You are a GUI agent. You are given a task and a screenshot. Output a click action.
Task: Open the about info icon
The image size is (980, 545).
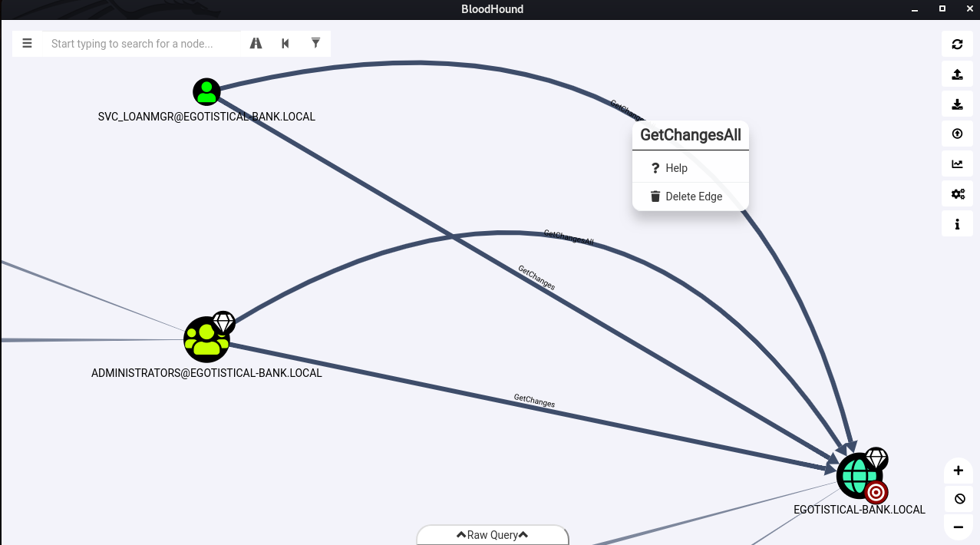tap(957, 224)
